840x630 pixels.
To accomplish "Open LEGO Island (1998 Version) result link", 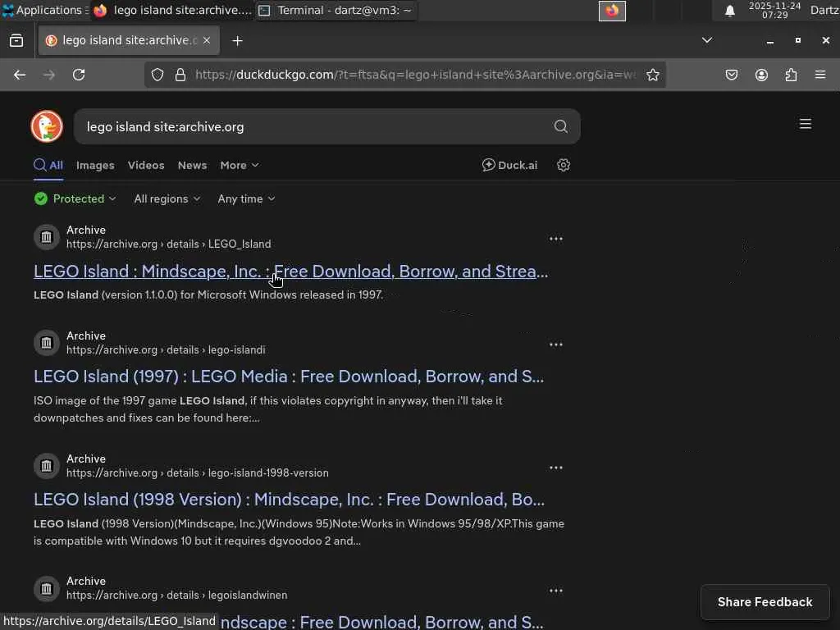I will point(290,500).
